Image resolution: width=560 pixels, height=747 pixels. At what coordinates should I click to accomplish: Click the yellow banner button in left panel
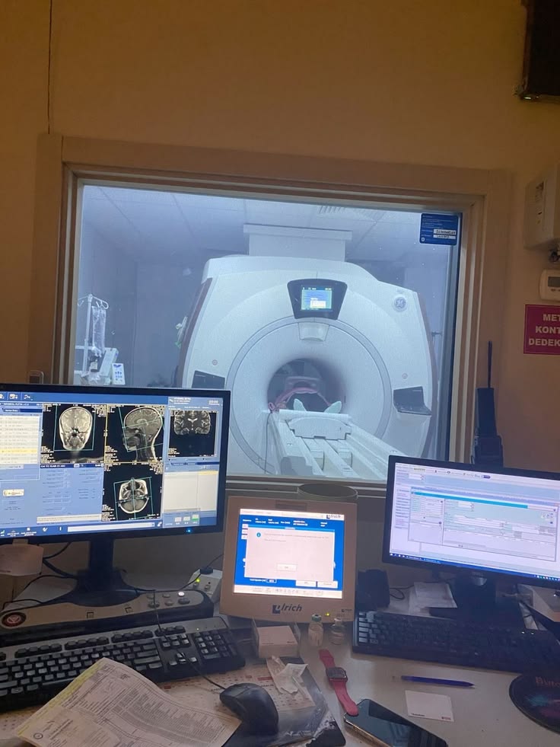[x=14, y=493]
